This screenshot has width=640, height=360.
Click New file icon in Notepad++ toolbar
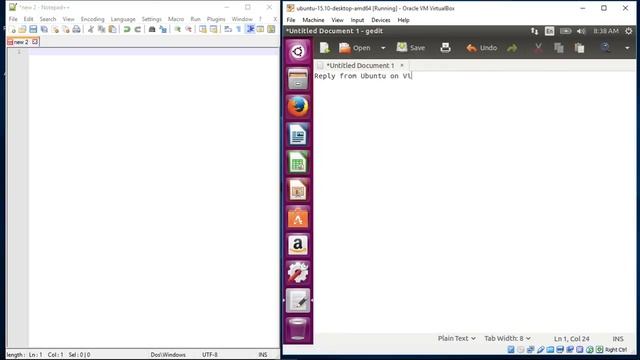13,29
